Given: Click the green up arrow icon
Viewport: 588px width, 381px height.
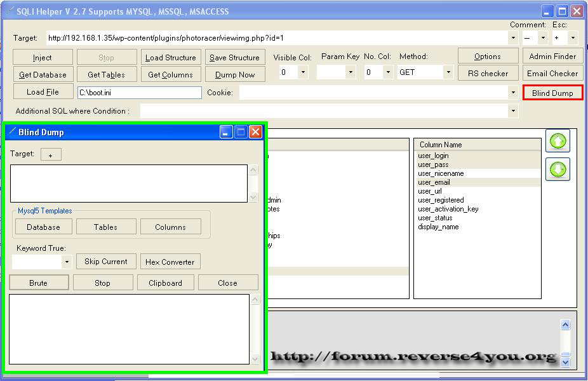Looking at the screenshot, I should tap(558, 141).
